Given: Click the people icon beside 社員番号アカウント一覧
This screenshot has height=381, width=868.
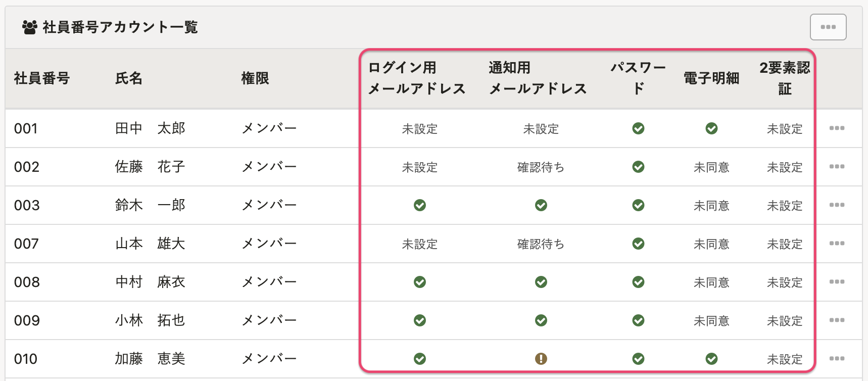Looking at the screenshot, I should [x=30, y=27].
